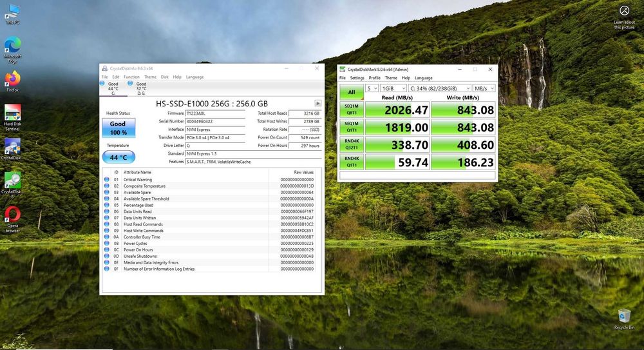Click empty comment field in CrystalDiskMark
Image resolution: width=644 pixels, height=350 pixels.
pos(417,175)
